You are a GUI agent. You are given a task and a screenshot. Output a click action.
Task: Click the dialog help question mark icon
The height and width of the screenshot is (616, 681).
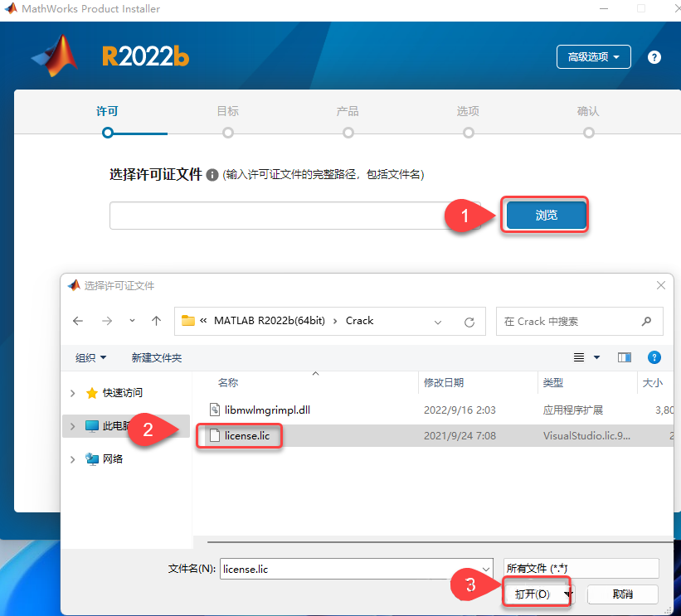(x=654, y=357)
